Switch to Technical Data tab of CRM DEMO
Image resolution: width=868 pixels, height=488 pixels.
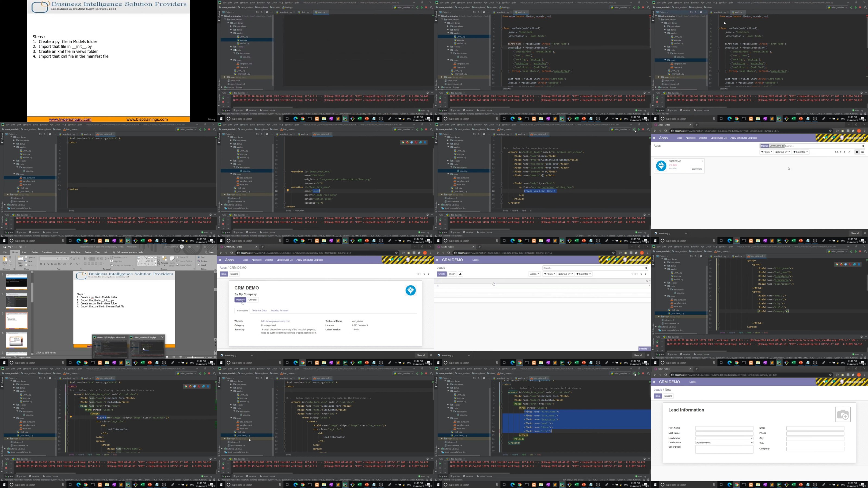[259, 310]
